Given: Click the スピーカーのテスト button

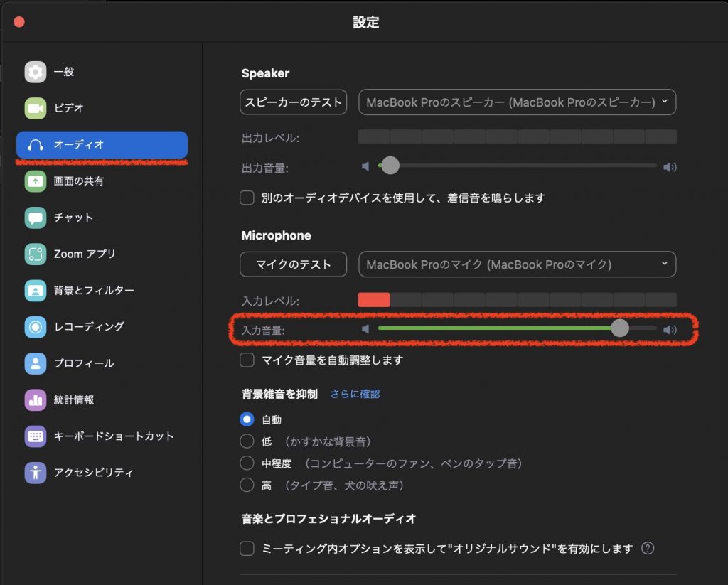Looking at the screenshot, I should pos(293,102).
